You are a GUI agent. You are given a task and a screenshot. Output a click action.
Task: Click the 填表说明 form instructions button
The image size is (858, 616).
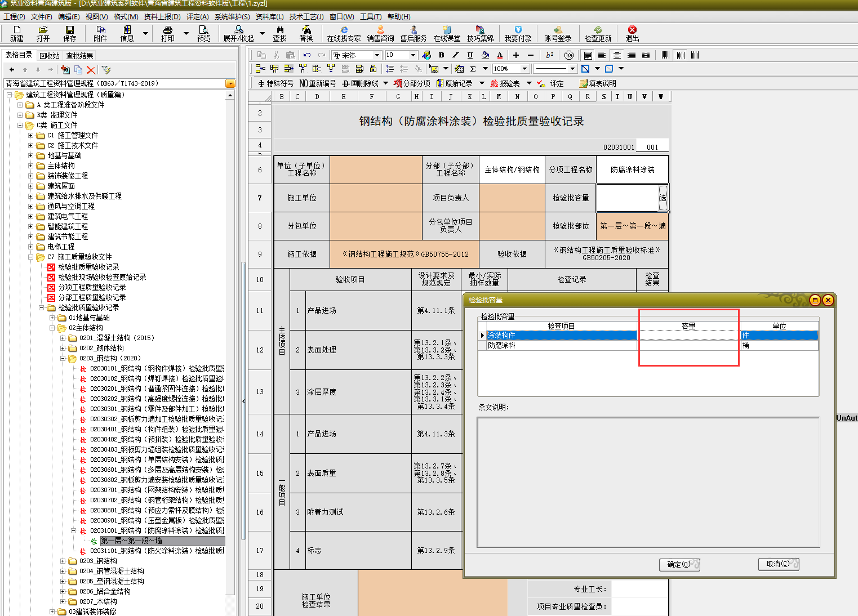pos(598,83)
